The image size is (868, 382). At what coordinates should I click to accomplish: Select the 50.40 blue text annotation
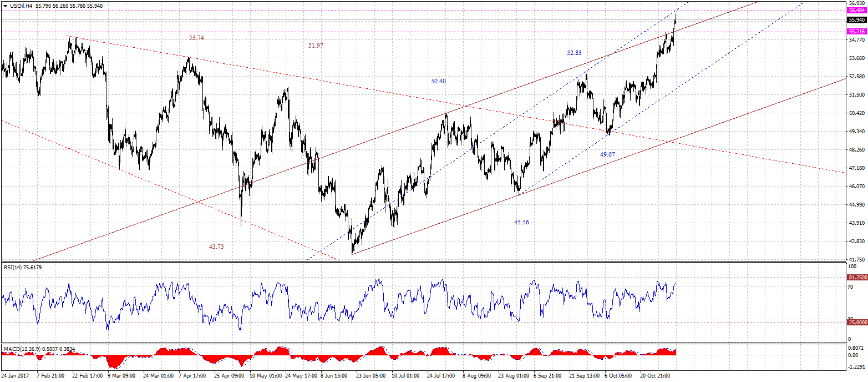pos(438,81)
